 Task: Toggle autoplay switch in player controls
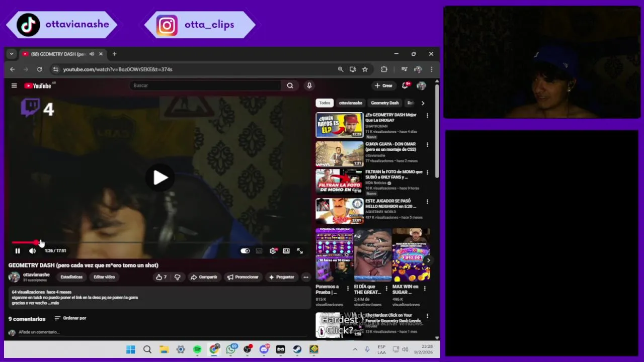[x=245, y=251]
